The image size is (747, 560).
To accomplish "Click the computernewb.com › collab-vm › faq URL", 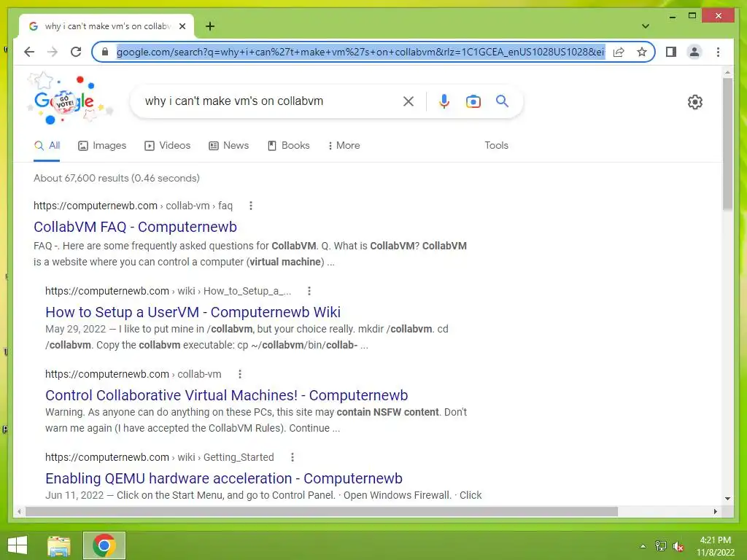I will [x=133, y=206].
